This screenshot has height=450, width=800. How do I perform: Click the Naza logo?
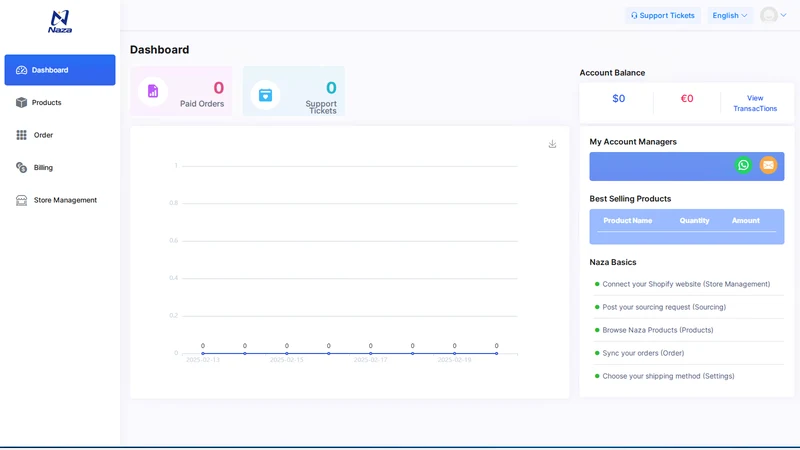point(60,21)
